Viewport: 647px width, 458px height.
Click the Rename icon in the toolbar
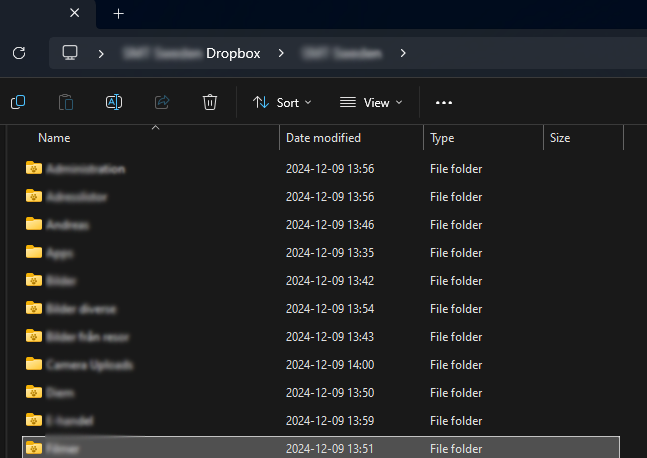click(114, 102)
